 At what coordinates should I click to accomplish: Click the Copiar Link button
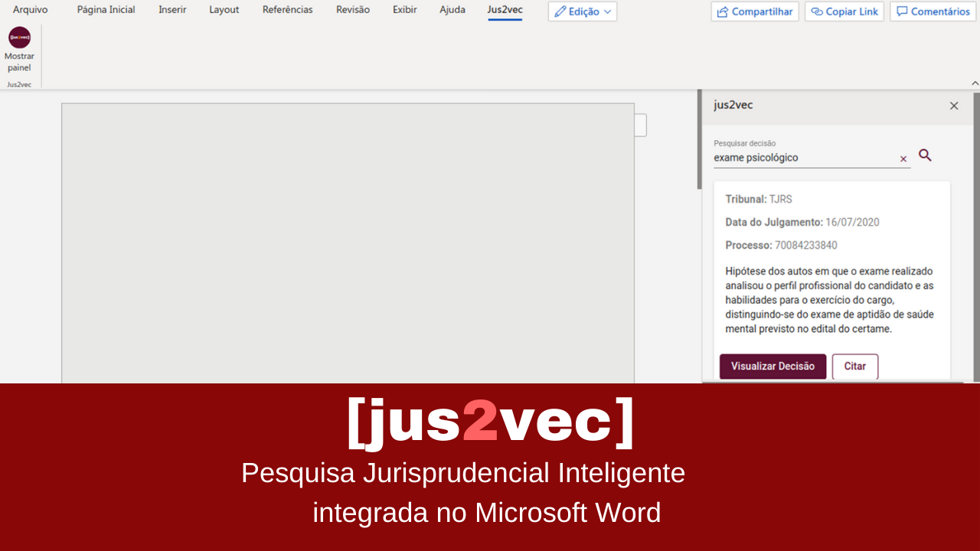coord(844,11)
